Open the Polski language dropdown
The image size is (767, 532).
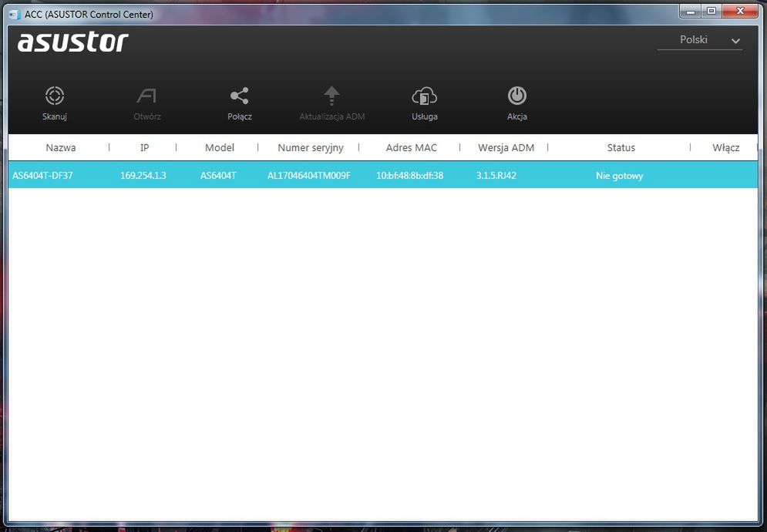click(x=700, y=40)
